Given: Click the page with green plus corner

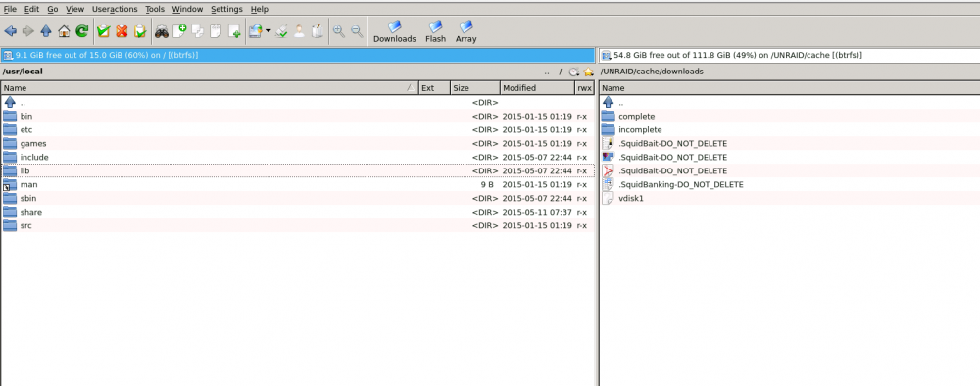Looking at the screenshot, I should pyautogui.click(x=234, y=31).
